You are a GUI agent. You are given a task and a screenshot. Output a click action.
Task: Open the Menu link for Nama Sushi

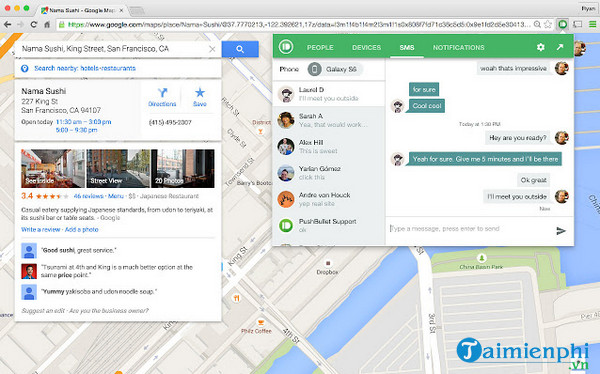pos(116,196)
